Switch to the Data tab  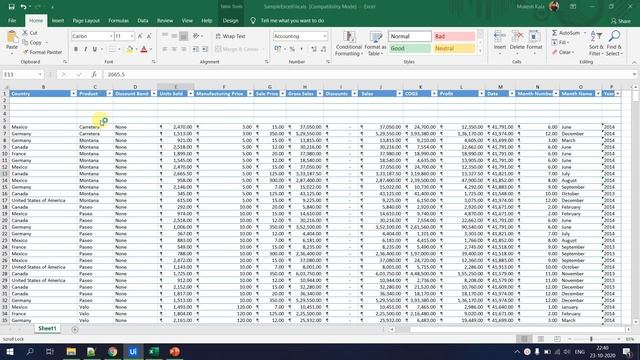click(x=143, y=20)
